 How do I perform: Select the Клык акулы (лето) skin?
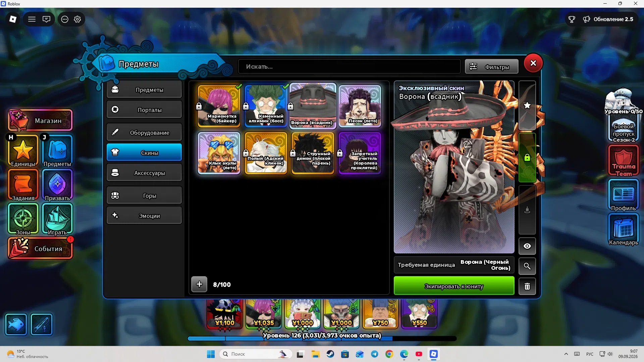[x=219, y=153]
